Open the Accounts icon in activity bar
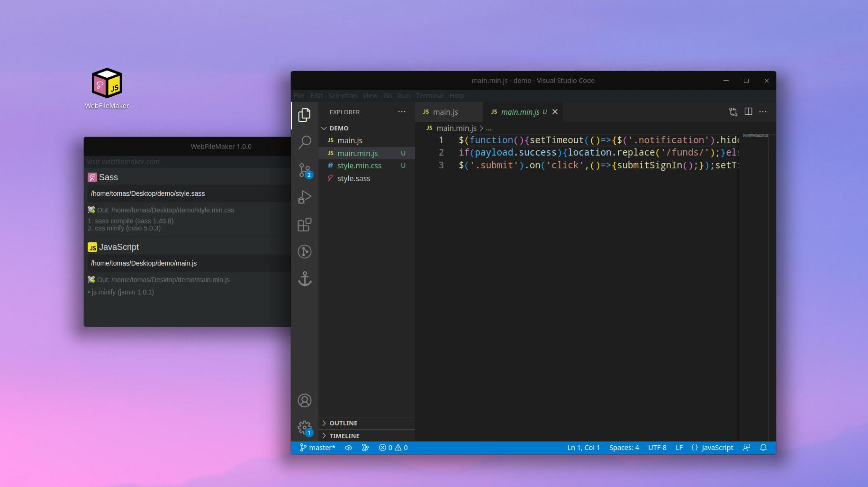 [305, 401]
